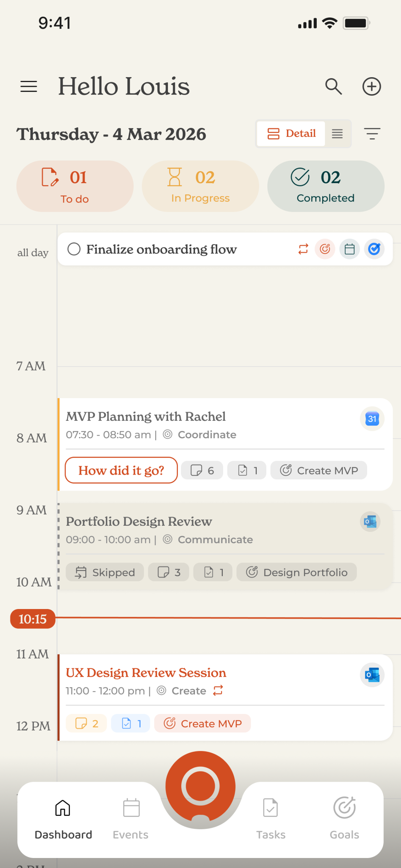
Task: Tap the Thursday - 4 Mar 2026 date heading
Action: coord(111,134)
